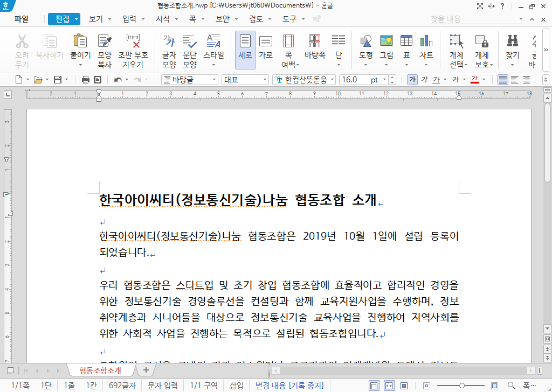552x392 pixels.
Task: Expand the 붙이기 paste arrow
Action: click(80, 65)
